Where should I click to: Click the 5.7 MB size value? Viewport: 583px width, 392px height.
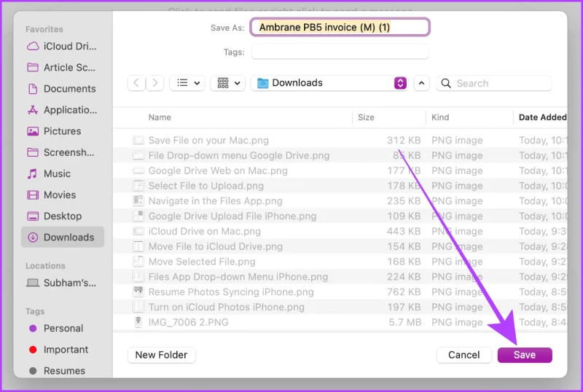pos(405,322)
